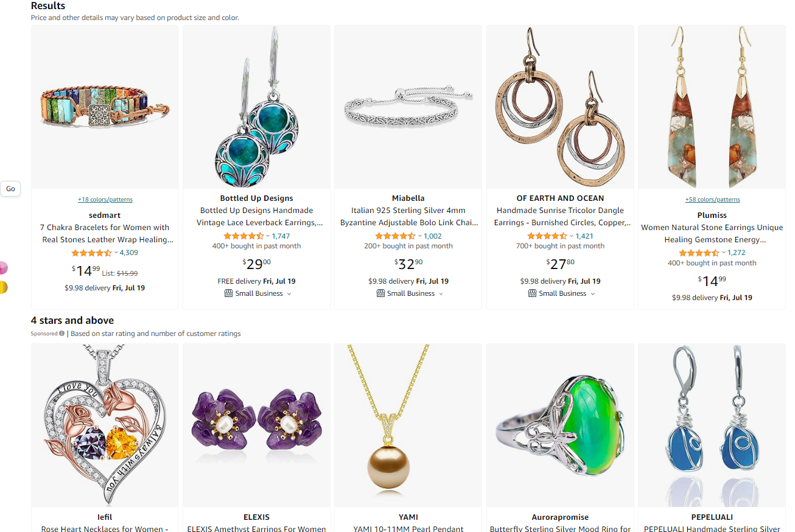Select the pink color swatch
The image size is (795, 532).
point(3,268)
